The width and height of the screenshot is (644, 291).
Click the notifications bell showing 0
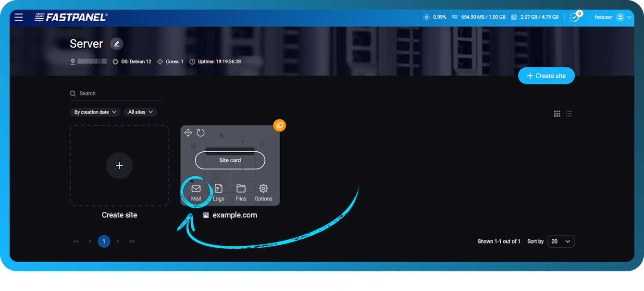click(x=575, y=17)
